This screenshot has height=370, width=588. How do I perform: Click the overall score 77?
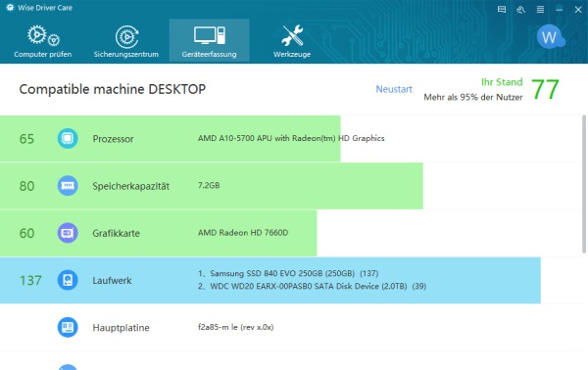(545, 89)
